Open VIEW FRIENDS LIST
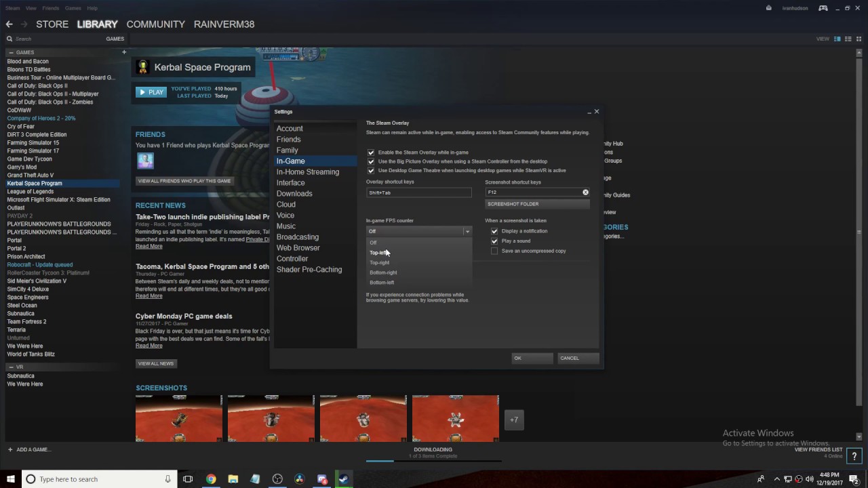Screen dimensions: 868x488 pyautogui.click(x=818, y=449)
